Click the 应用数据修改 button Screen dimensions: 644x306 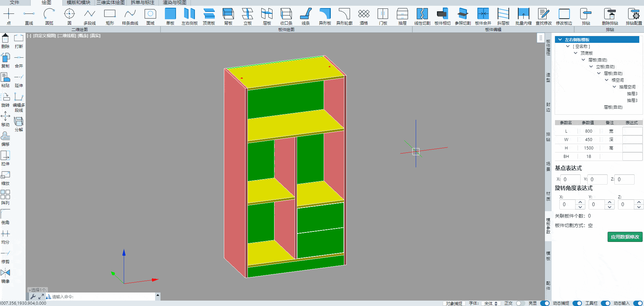point(625,237)
